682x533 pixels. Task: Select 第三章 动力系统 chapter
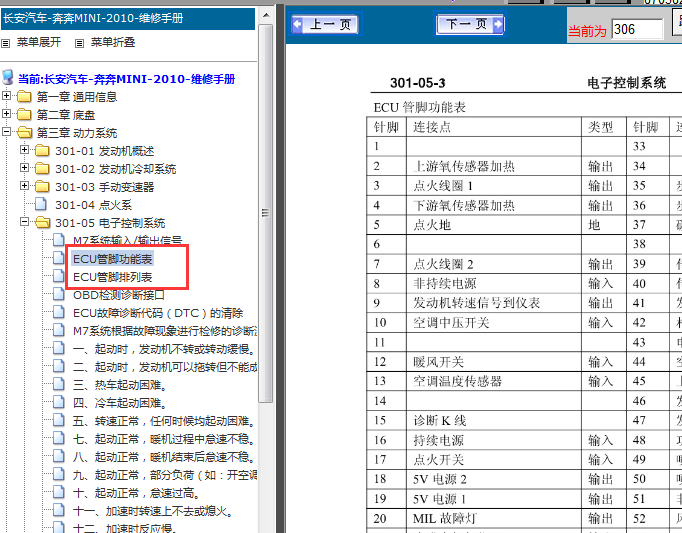(77, 133)
